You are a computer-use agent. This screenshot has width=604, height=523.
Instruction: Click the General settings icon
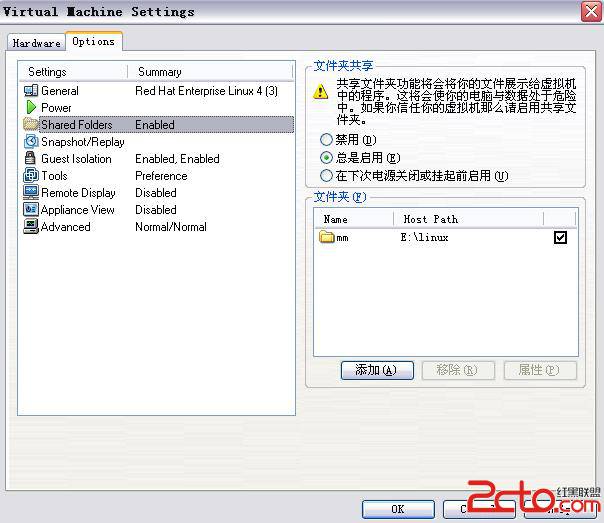30,91
